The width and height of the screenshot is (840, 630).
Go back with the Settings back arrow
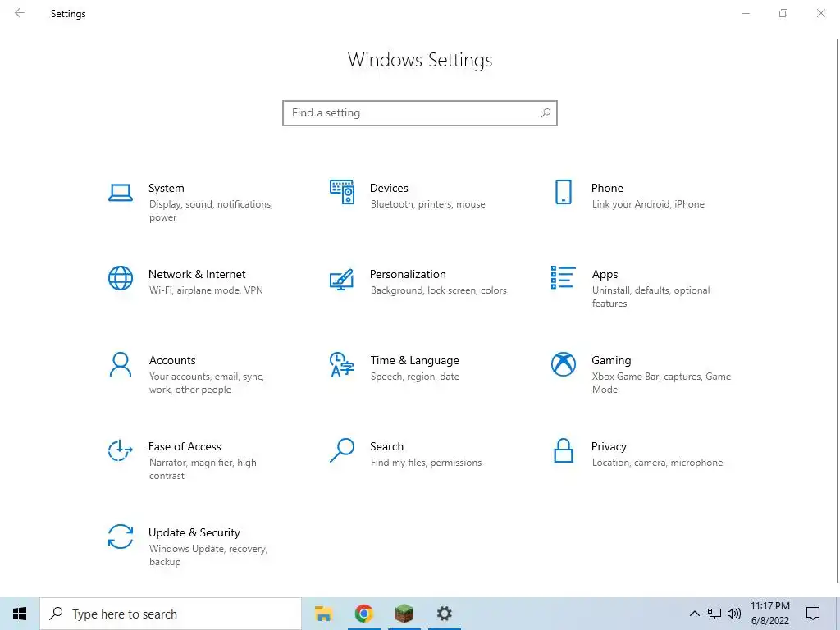pos(20,13)
